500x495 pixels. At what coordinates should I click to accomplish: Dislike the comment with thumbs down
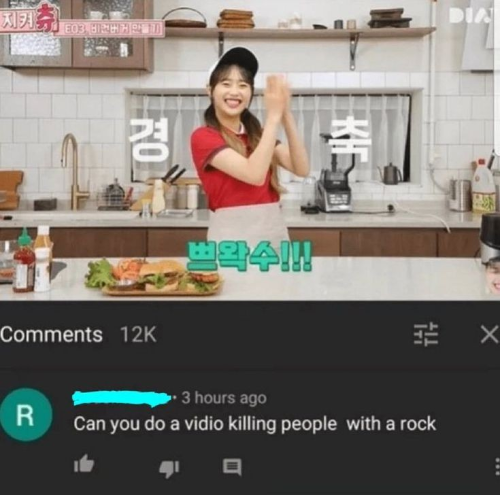(x=169, y=468)
